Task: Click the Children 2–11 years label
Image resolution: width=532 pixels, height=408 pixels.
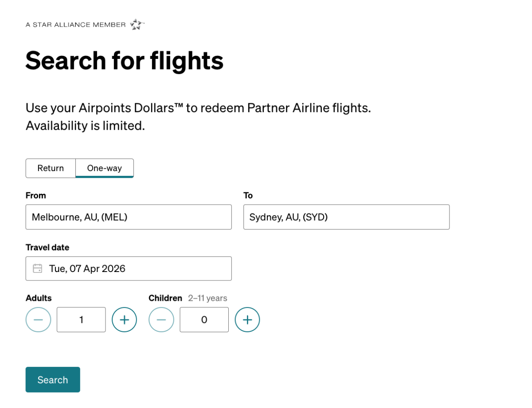Action: pos(188,298)
